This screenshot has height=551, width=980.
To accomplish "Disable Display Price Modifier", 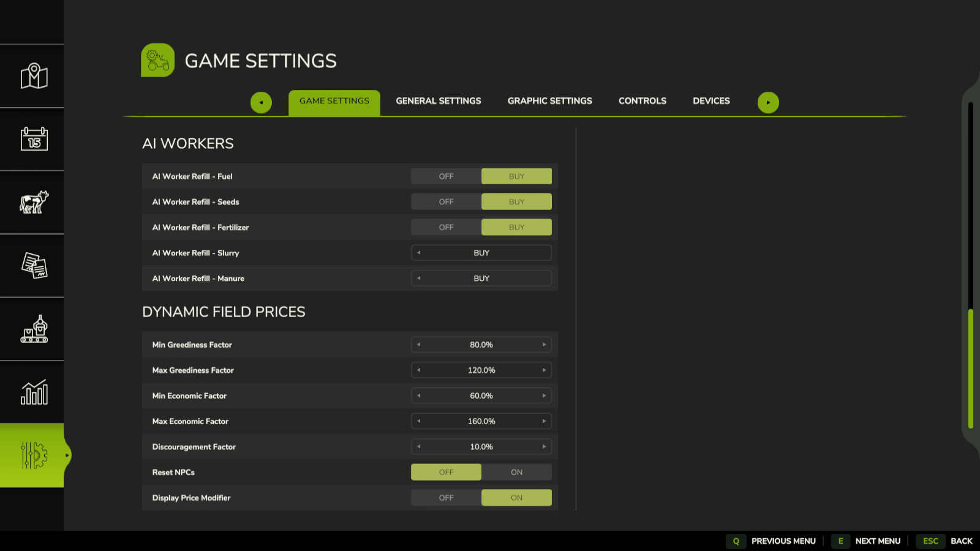I will click(x=446, y=498).
